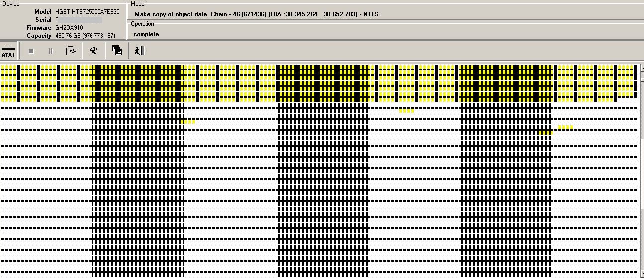Stop the copy process with the square button
The image size is (644, 278).
[31, 51]
